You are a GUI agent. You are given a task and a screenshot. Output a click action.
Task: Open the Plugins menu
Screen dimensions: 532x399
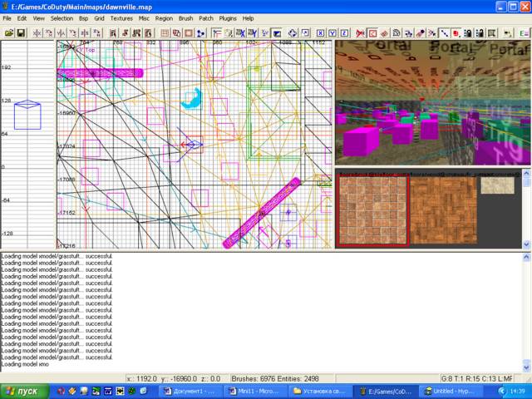(226, 17)
